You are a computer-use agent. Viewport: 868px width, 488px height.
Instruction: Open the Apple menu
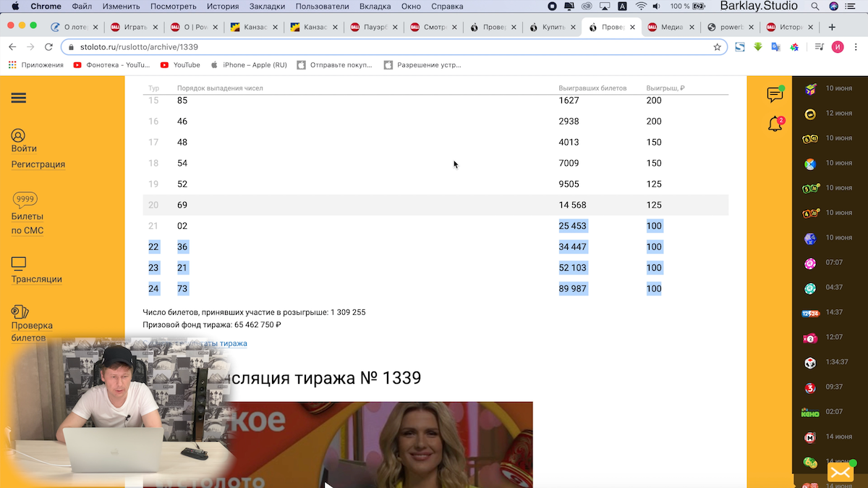[x=14, y=7]
